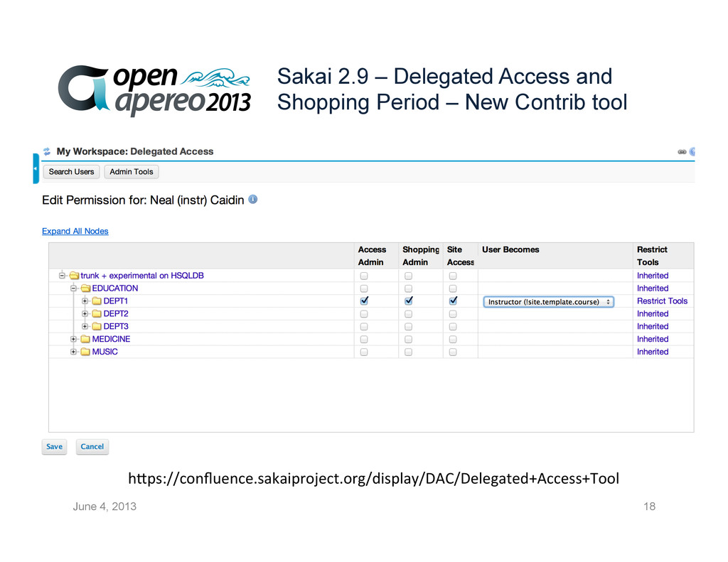Check Site Access for trunk + experimental row
The width and height of the screenshot is (728, 562).
point(453,276)
